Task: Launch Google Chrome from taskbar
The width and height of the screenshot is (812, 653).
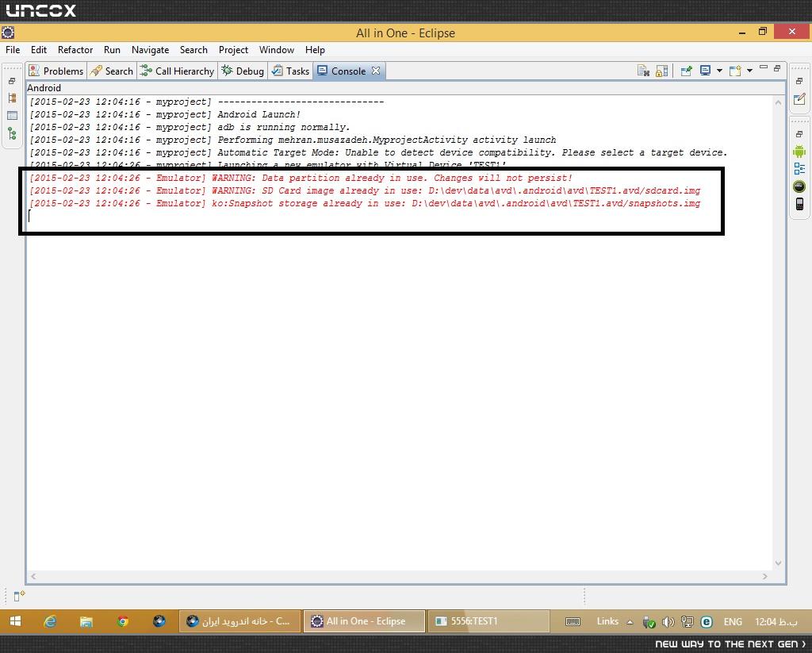Action: [x=123, y=621]
